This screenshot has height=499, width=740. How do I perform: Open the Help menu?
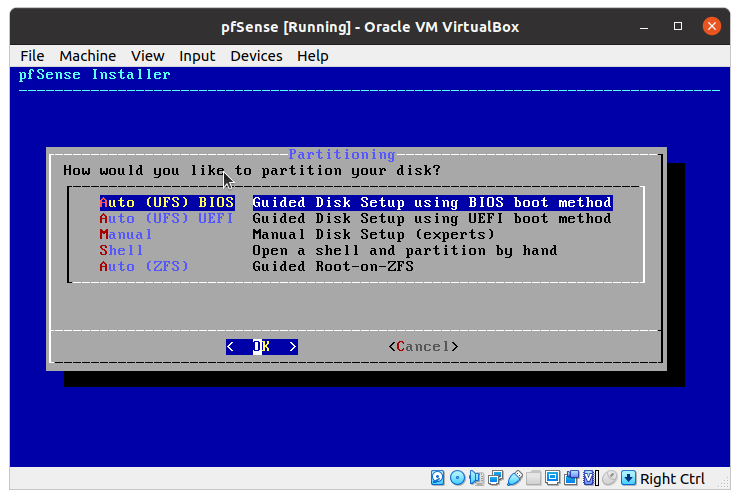(x=312, y=56)
